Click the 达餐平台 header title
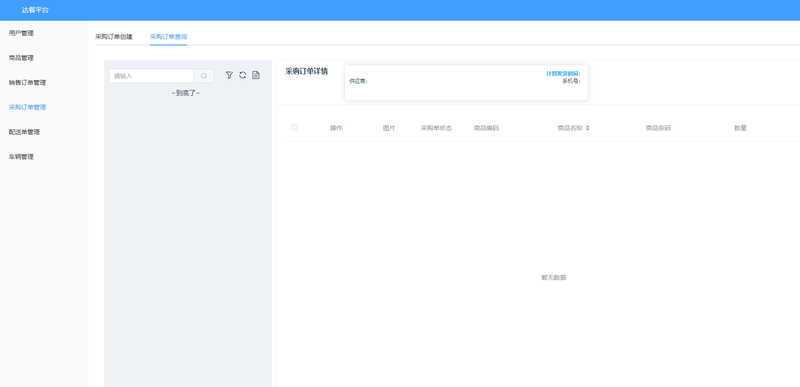The image size is (800, 387). (x=35, y=10)
